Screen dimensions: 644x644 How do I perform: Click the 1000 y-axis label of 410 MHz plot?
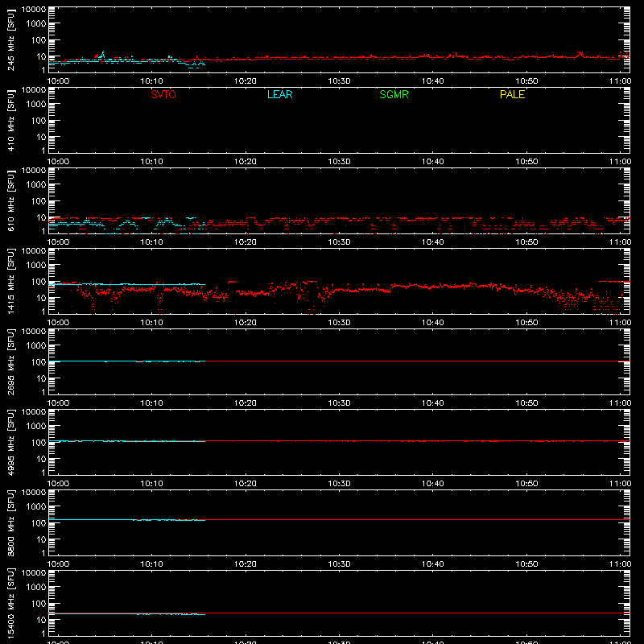(x=36, y=105)
